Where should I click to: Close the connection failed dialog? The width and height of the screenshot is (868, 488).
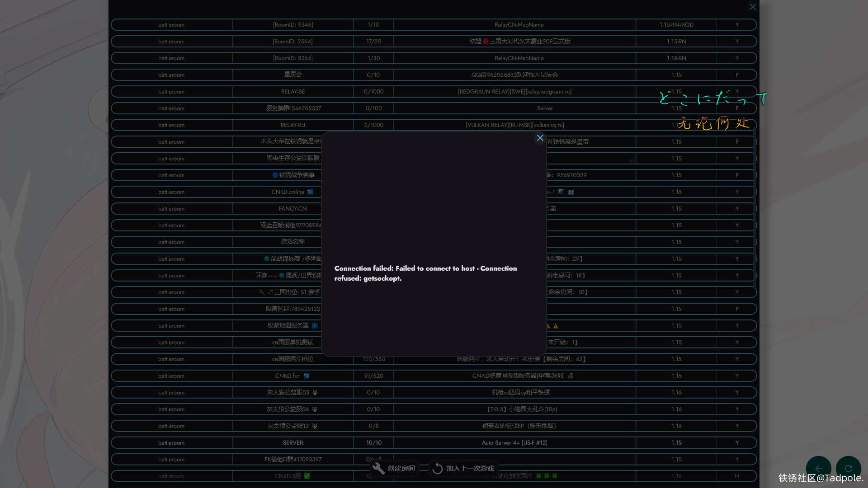point(540,138)
